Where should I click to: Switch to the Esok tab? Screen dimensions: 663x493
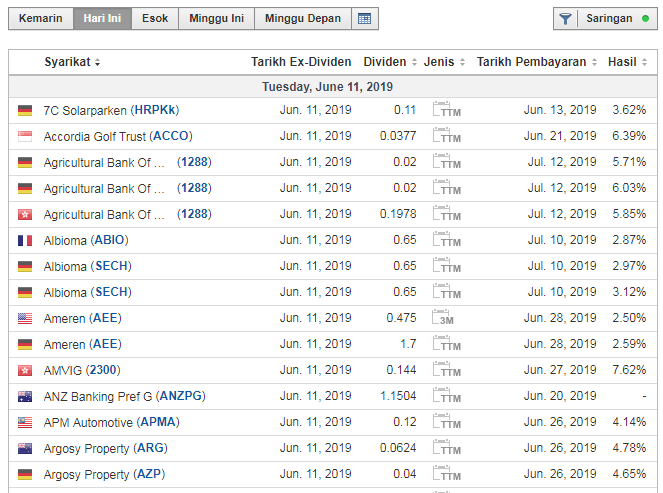click(x=155, y=19)
